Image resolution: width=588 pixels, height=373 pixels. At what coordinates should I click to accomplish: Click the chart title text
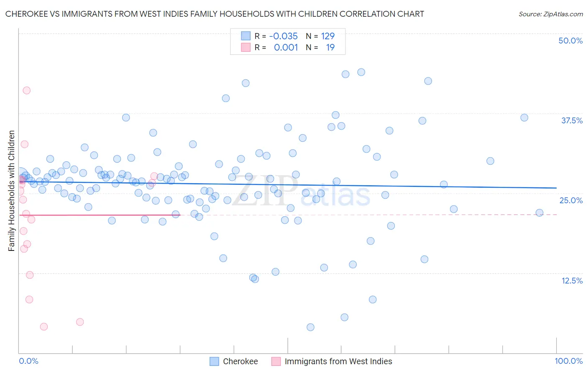pyautogui.click(x=215, y=14)
